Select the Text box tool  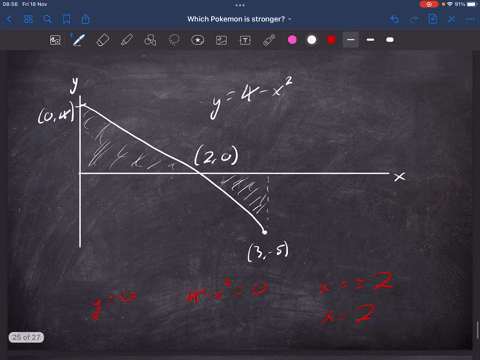click(245, 40)
